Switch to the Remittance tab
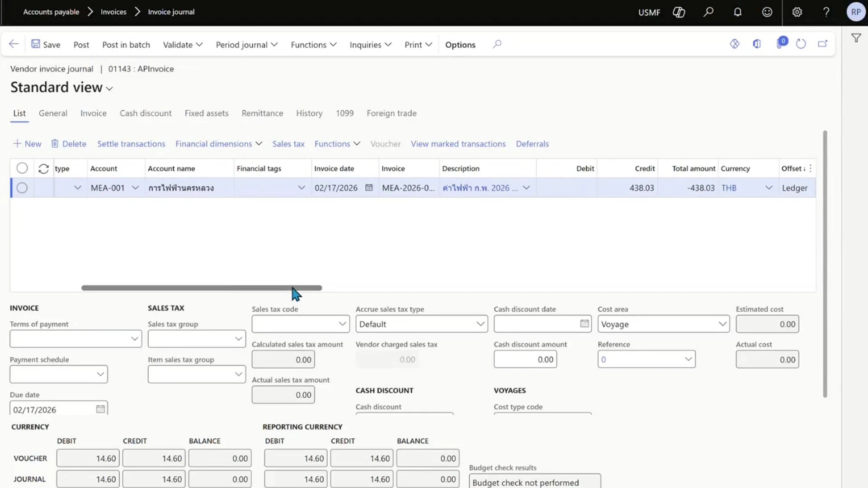 tap(262, 113)
